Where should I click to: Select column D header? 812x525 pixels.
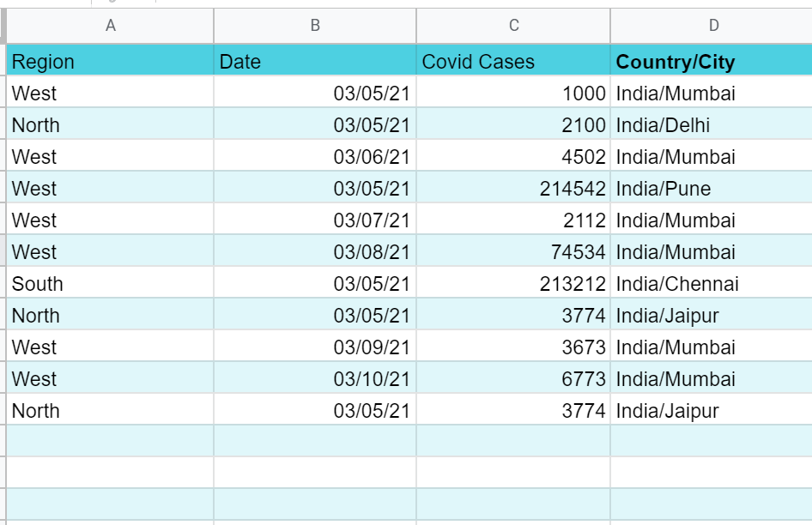(712, 26)
